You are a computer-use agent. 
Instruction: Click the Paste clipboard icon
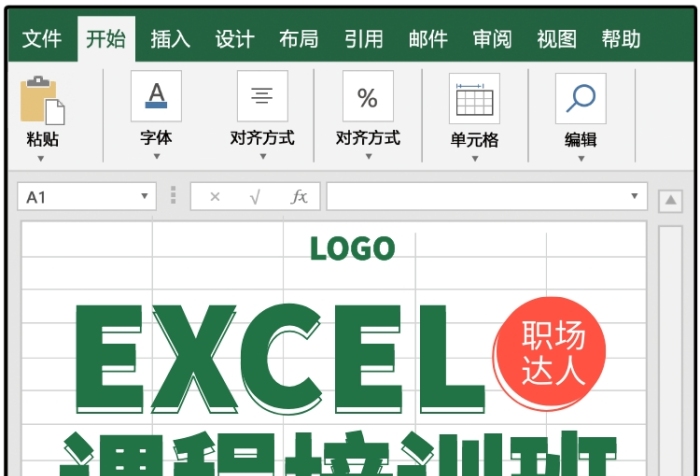(42, 100)
